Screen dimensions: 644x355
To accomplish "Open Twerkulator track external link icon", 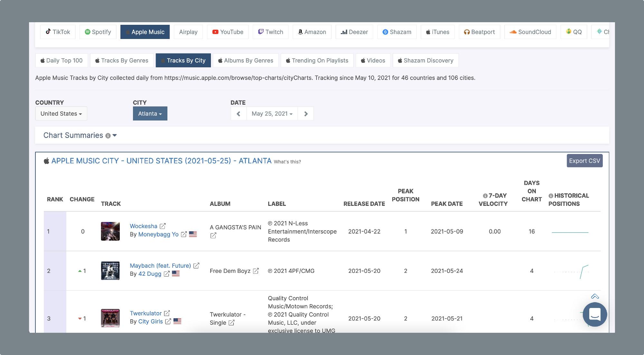I will click(x=167, y=313).
